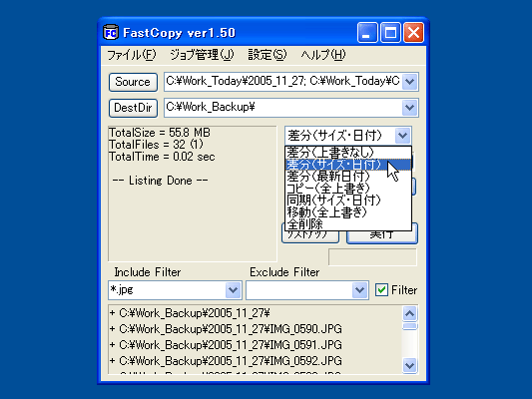
Task: Open the ファイル(F) menu
Action: click(132, 55)
